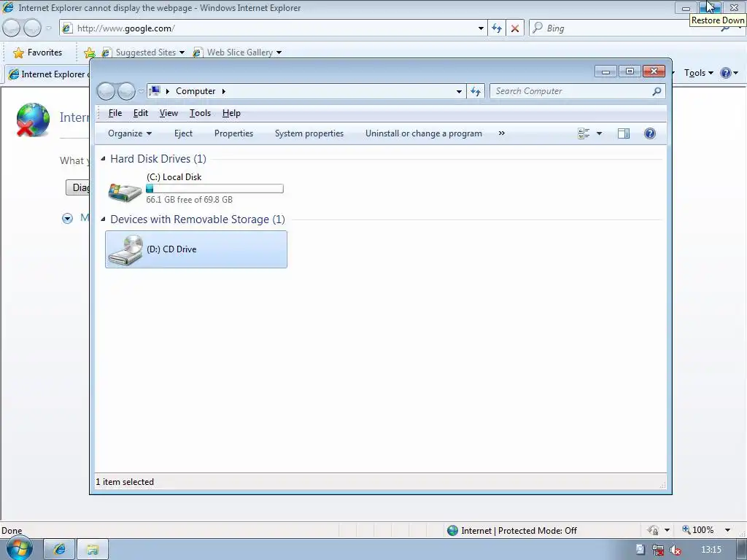This screenshot has height=560, width=747.
Task: Show more toolbar commands chevron
Action: (x=502, y=133)
